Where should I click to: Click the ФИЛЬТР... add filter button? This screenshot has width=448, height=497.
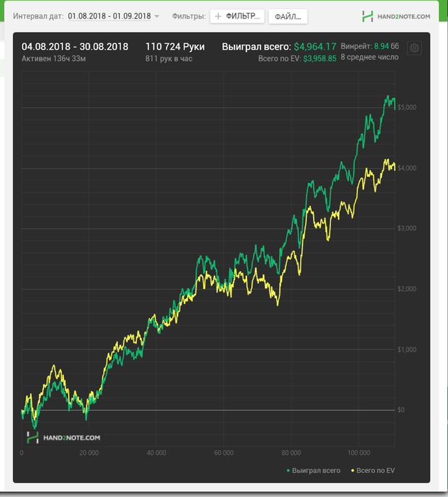(237, 16)
